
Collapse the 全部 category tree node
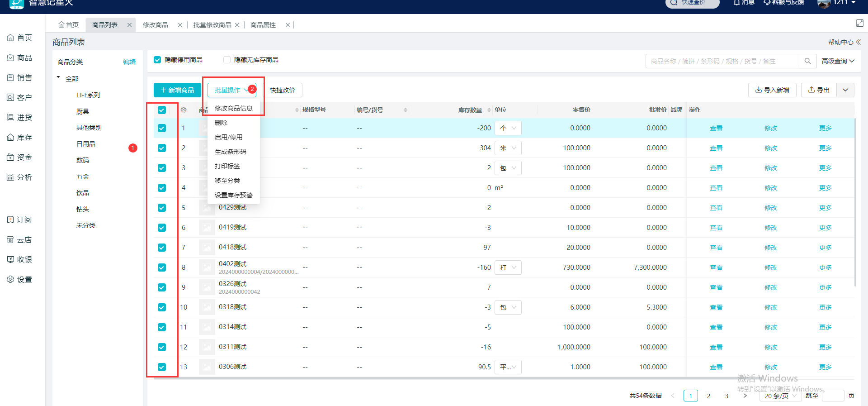coord(58,78)
